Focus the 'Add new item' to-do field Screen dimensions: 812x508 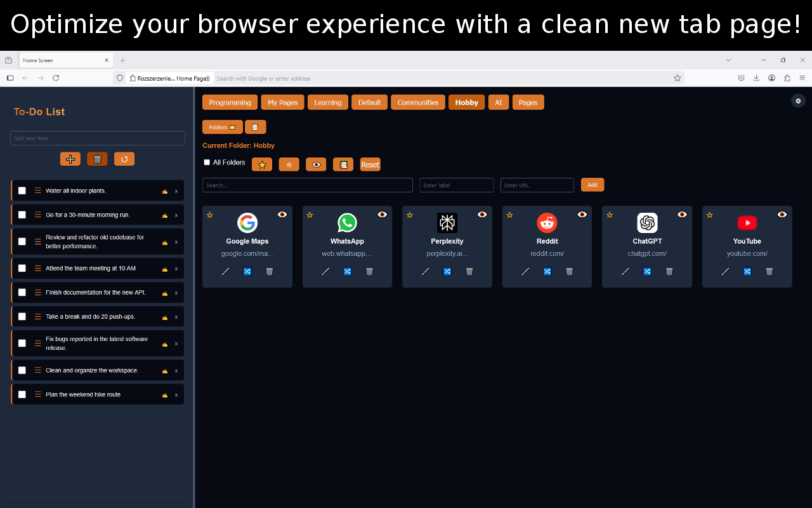98,138
